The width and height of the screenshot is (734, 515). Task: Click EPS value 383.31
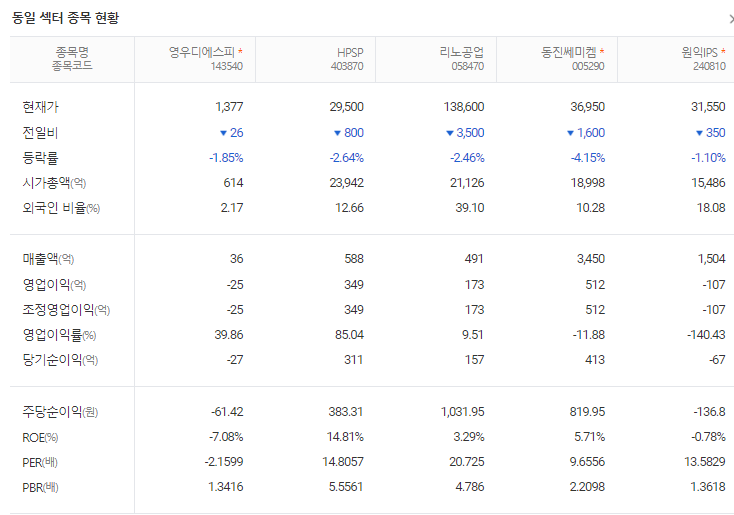click(x=346, y=412)
